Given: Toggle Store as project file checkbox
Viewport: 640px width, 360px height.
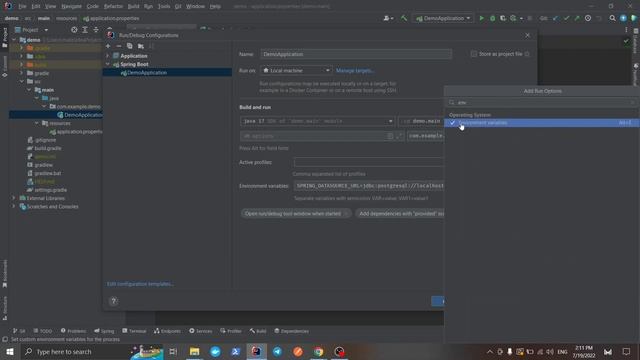Looking at the screenshot, I should (473, 54).
